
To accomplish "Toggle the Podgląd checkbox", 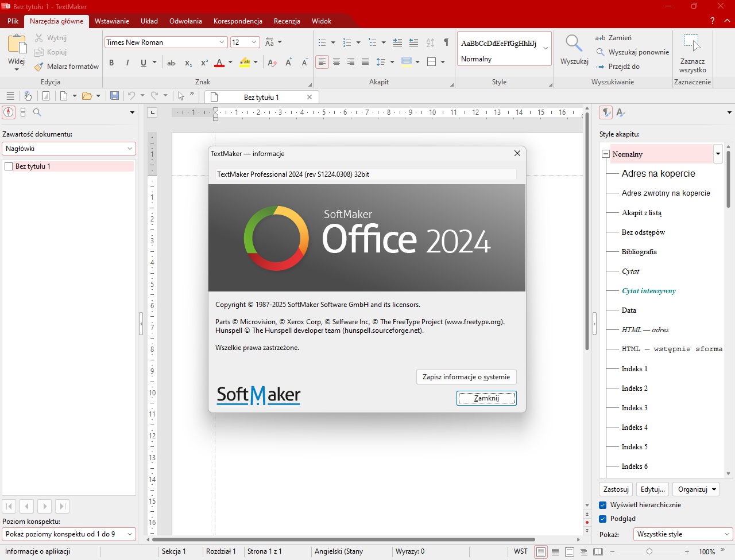I will 603,519.
